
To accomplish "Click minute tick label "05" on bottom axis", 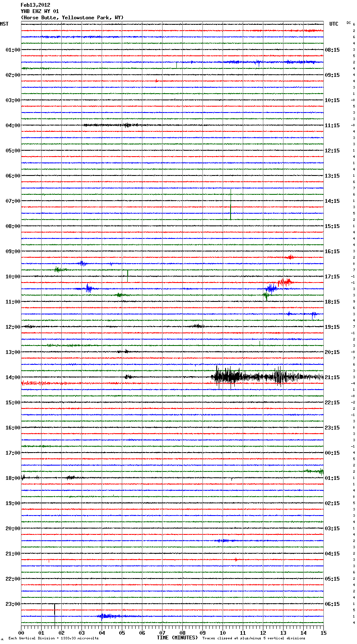I will (x=122, y=633).
